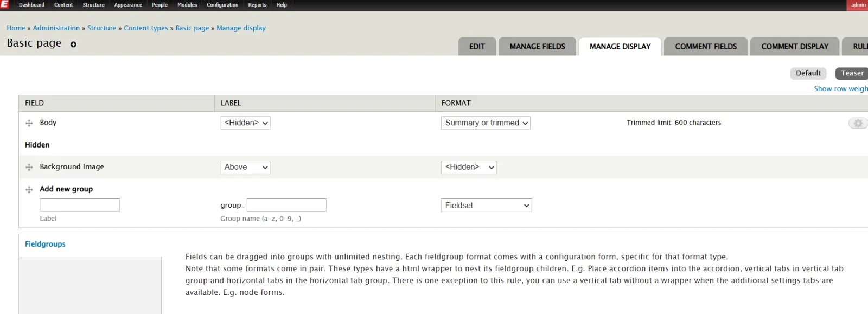Click the Background Image drag handle

[x=29, y=168]
